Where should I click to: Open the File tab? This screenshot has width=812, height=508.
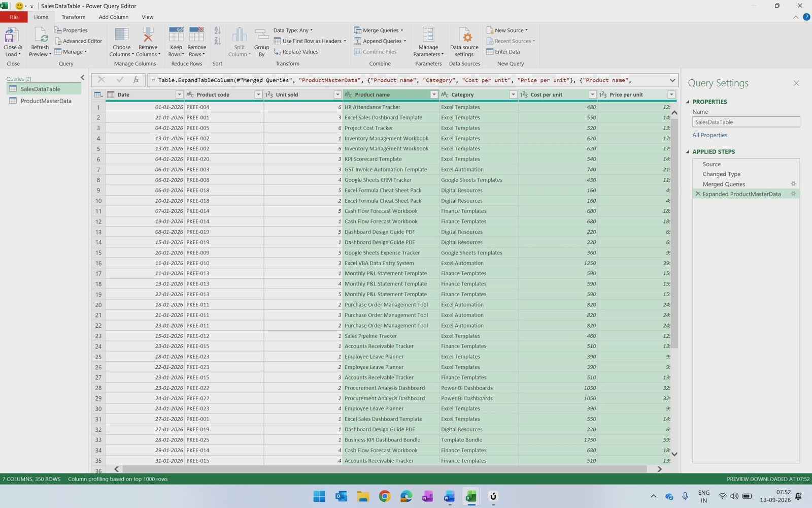(14, 17)
